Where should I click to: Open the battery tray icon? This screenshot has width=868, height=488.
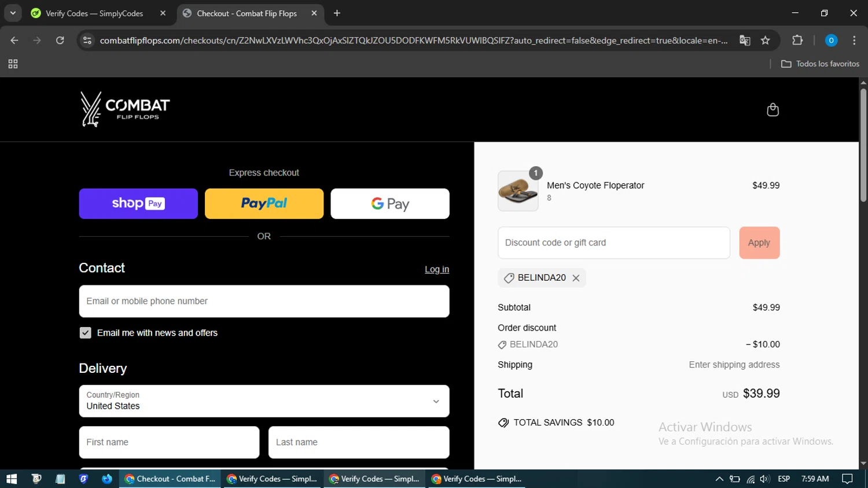pos(735,479)
